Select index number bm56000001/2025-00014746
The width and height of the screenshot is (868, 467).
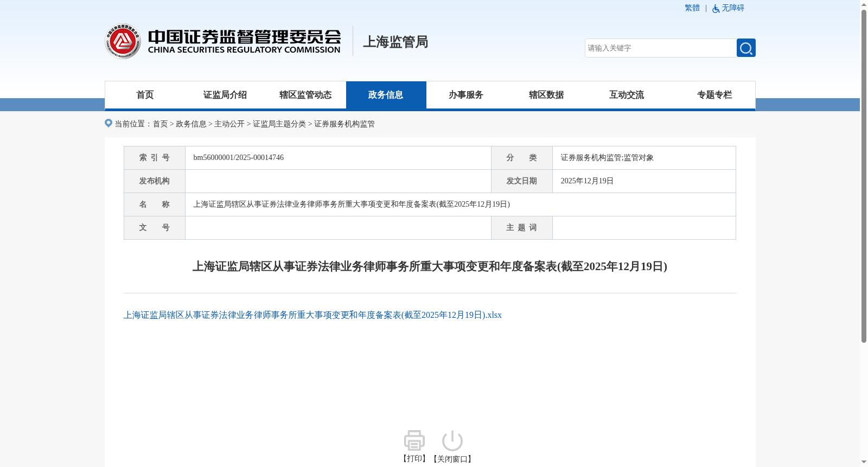tap(239, 158)
